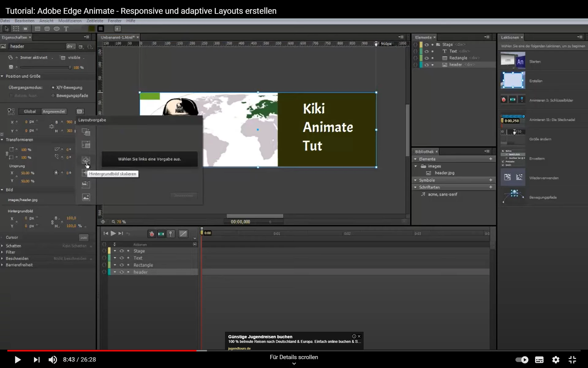588x368 pixels.
Task: Switch to Global coordinate mode
Action: tap(30, 112)
